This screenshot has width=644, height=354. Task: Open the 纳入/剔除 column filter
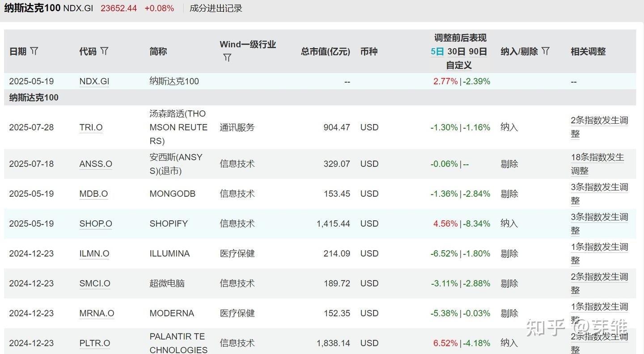[x=546, y=51]
